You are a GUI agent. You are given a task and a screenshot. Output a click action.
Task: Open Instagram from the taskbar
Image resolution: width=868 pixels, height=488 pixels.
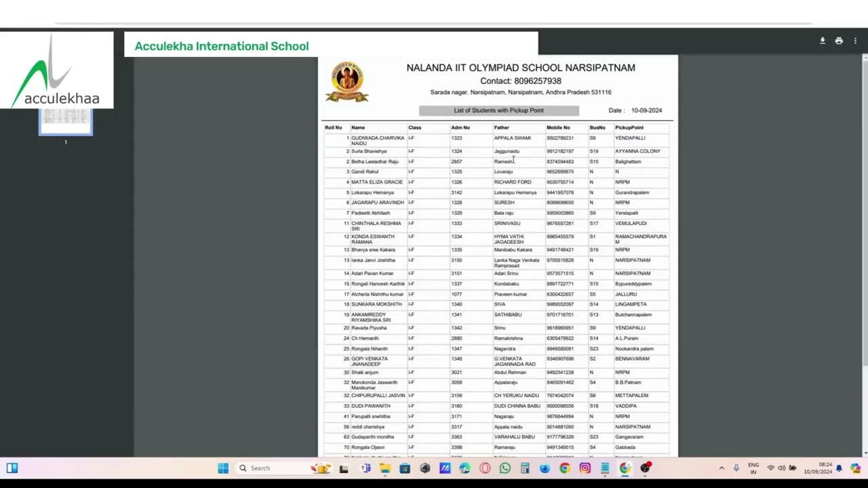coord(585,468)
